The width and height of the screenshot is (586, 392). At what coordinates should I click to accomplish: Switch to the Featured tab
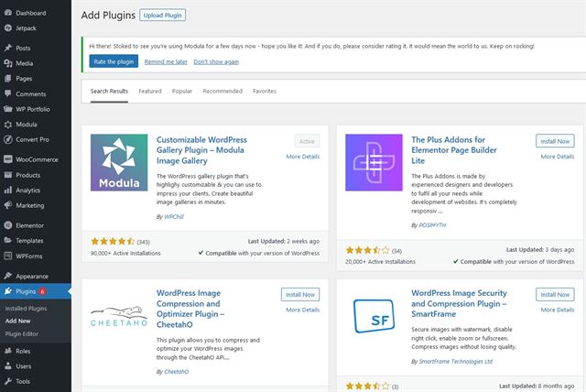coord(150,92)
